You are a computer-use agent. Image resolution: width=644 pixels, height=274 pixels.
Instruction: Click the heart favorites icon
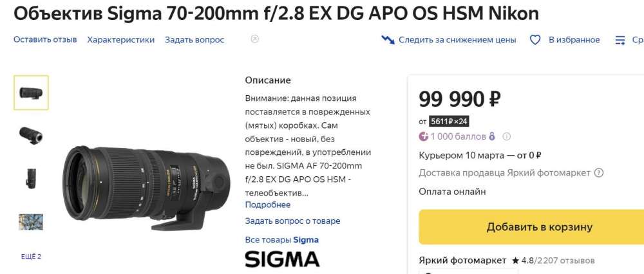[x=535, y=40]
